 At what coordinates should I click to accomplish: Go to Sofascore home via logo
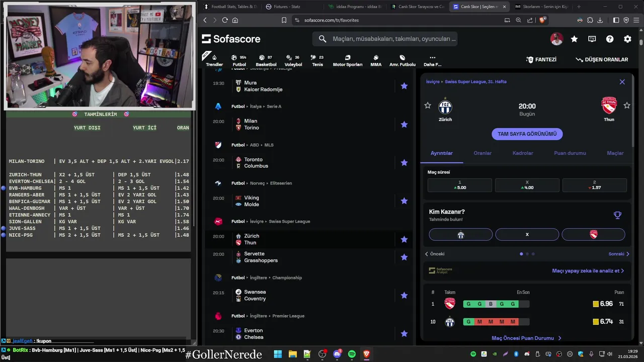coord(231,39)
